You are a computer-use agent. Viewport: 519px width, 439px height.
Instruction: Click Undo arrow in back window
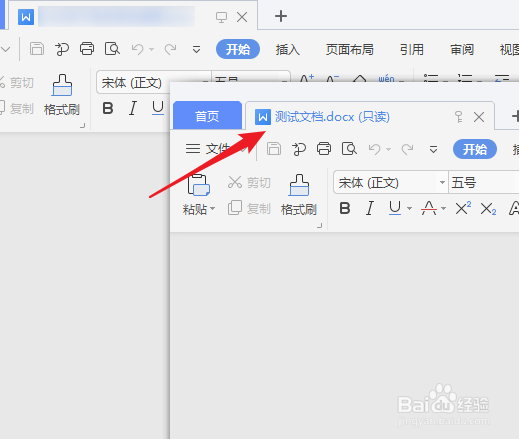(137, 49)
